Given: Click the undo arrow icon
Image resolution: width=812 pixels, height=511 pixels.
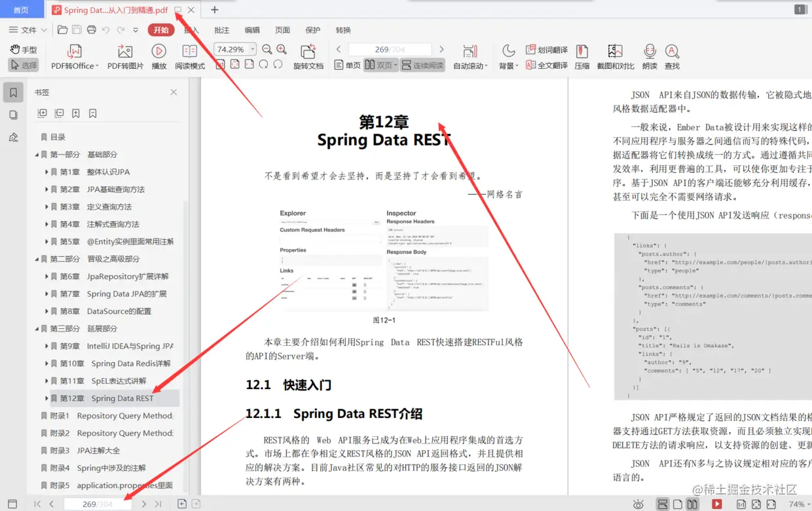Looking at the screenshot, I should pyautogui.click(x=106, y=29).
